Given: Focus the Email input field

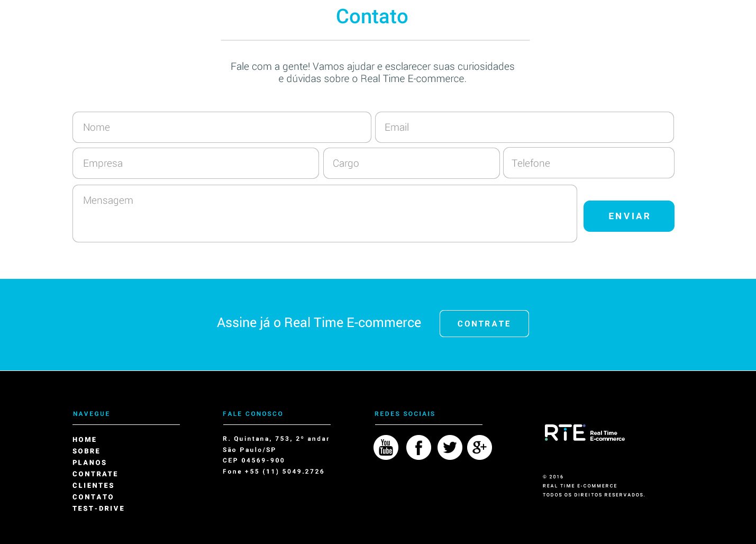Looking at the screenshot, I should click(x=524, y=127).
